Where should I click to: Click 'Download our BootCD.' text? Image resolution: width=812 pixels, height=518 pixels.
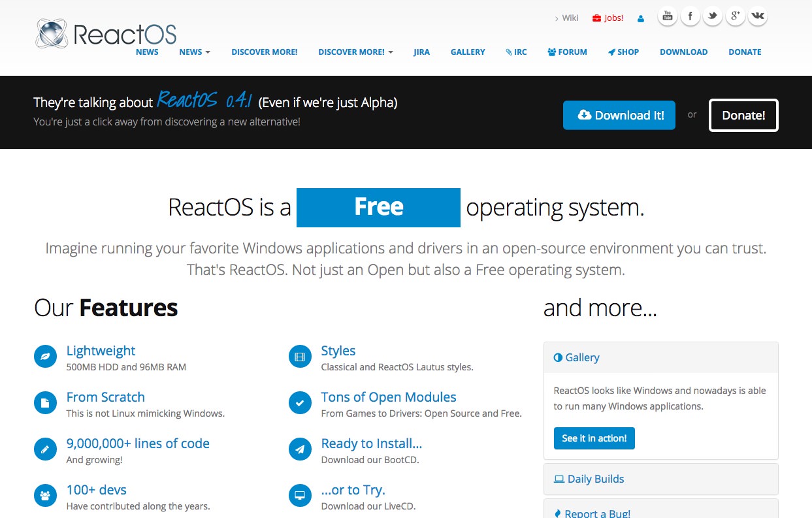[x=370, y=460]
